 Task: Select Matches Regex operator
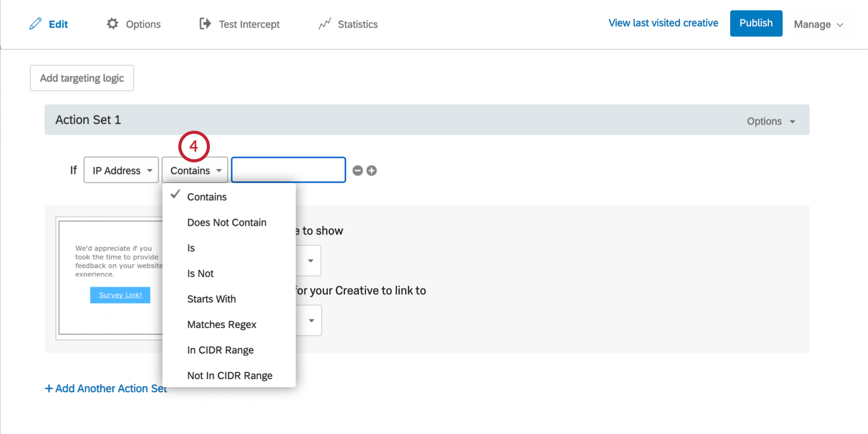coord(222,325)
